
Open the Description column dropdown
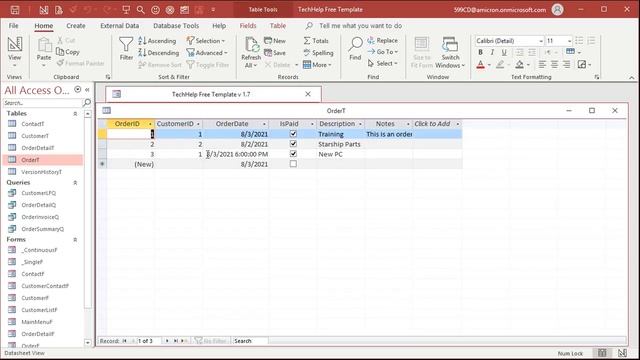tap(360, 124)
